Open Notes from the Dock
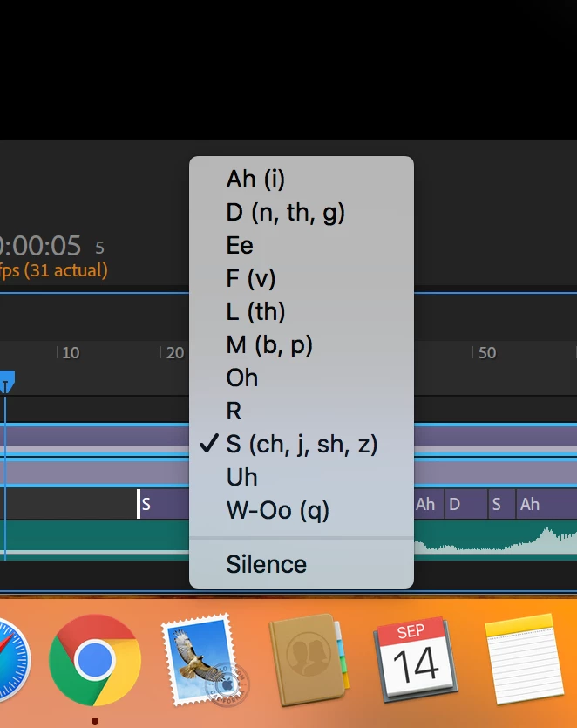 coord(525,659)
